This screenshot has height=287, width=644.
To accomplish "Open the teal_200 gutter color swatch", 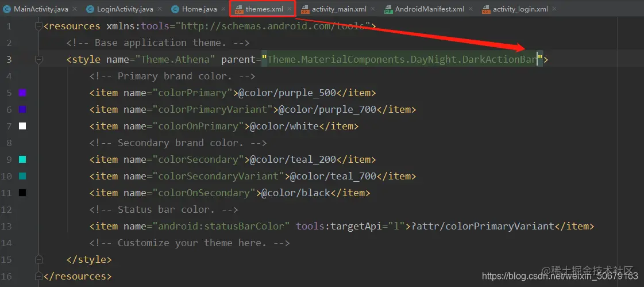I will [x=22, y=159].
